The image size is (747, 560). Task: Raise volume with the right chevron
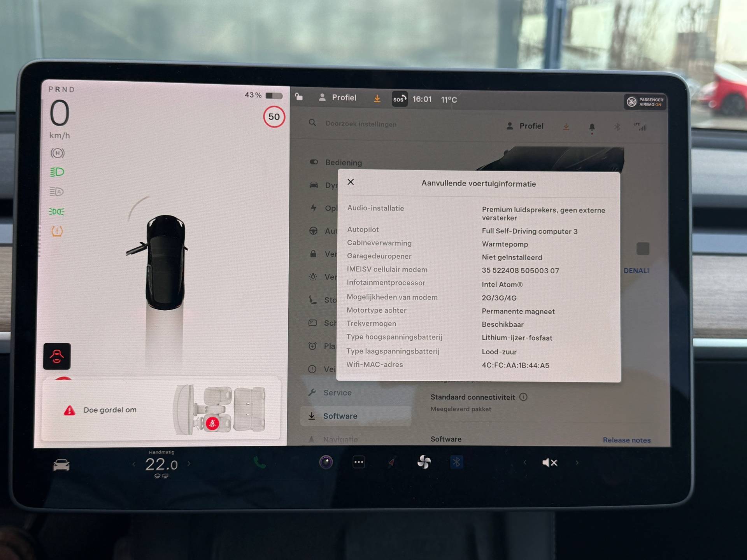(x=577, y=462)
